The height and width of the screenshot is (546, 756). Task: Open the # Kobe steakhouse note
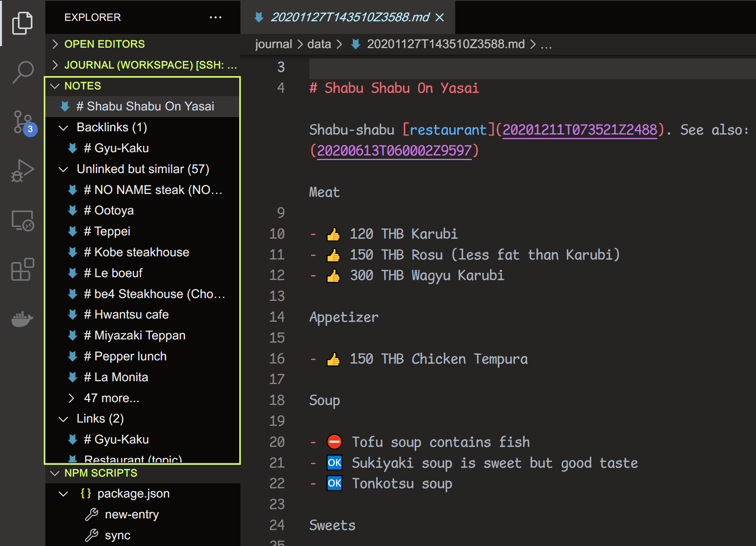(142, 252)
